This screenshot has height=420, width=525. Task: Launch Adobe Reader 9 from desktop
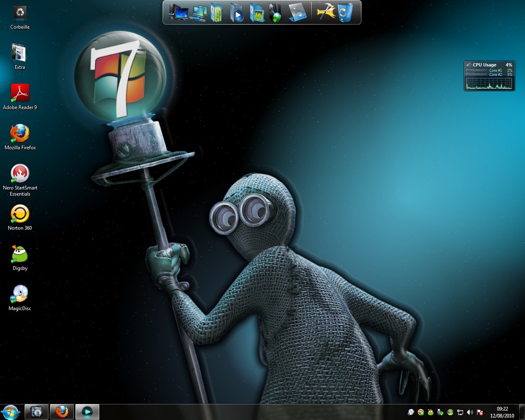pyautogui.click(x=20, y=94)
